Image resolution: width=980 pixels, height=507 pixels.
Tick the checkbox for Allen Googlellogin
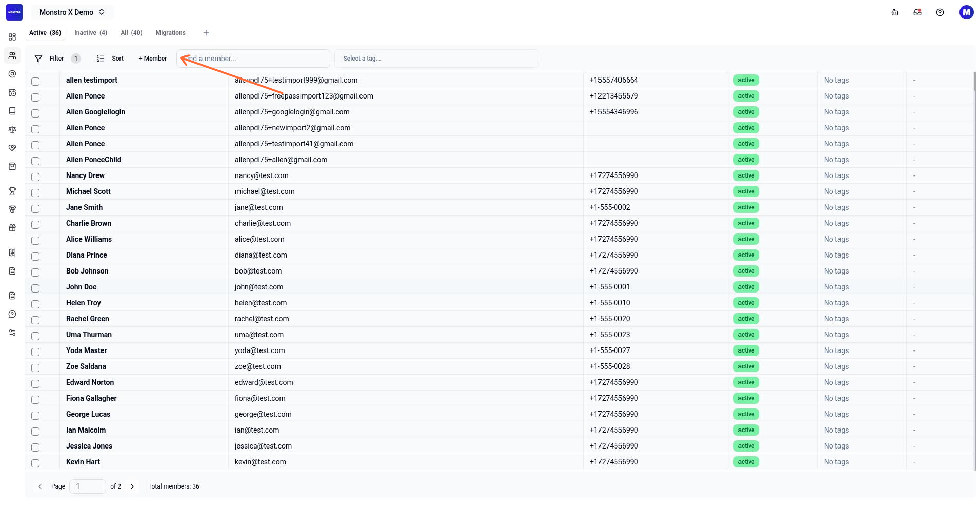[x=35, y=113]
